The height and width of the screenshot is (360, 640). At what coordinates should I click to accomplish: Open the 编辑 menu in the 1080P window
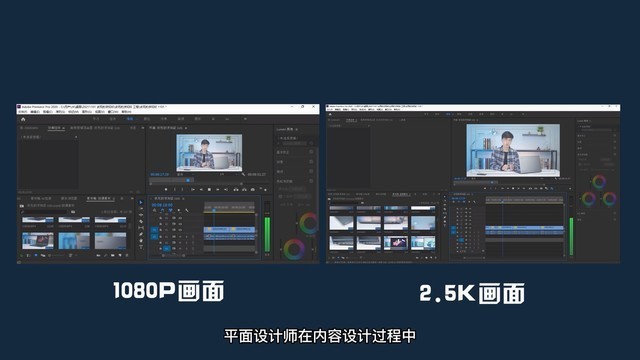(35, 111)
